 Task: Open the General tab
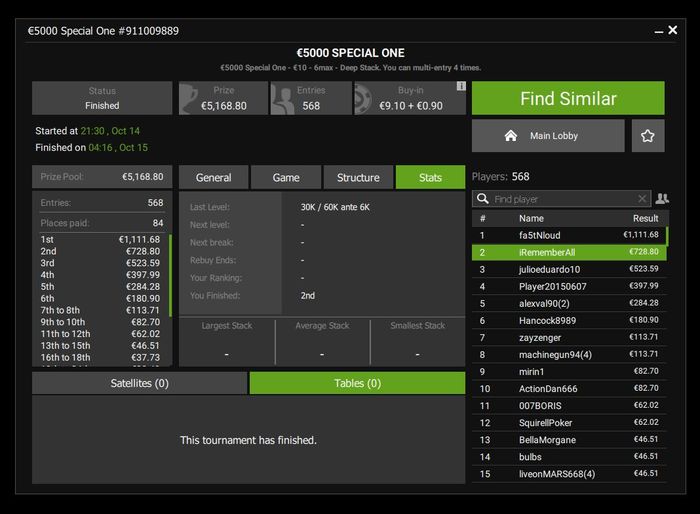tap(213, 177)
